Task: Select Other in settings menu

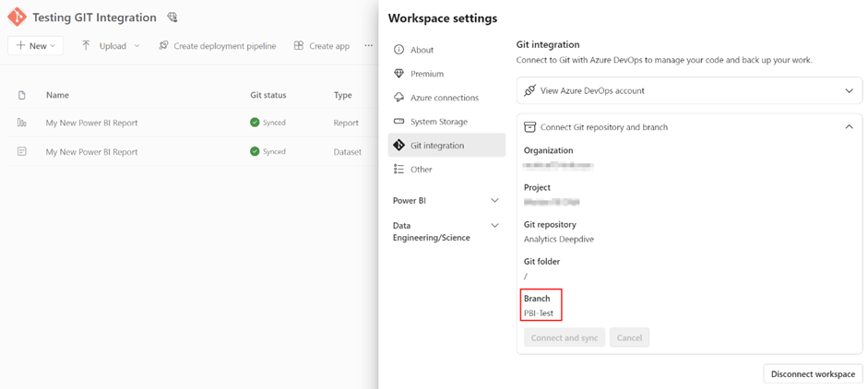Action: 446,170
